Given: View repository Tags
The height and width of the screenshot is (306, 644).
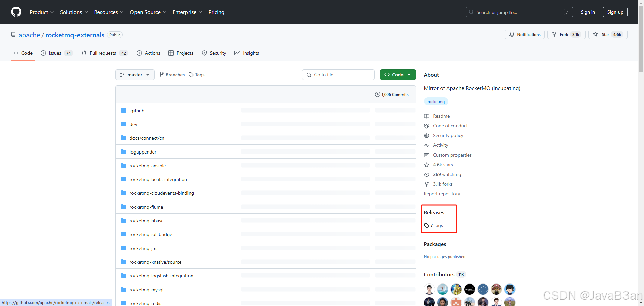Looking at the screenshot, I should (197, 75).
